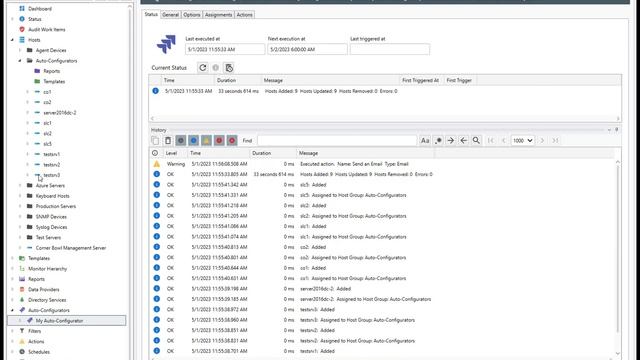Select Audit Work Items shield icon
The width and height of the screenshot is (640, 360).
pos(22,29)
